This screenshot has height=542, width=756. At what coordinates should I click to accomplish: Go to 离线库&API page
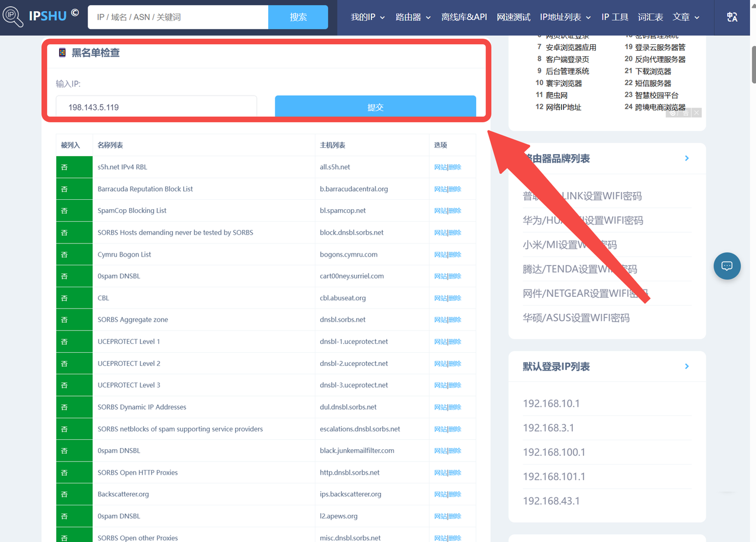[464, 17]
